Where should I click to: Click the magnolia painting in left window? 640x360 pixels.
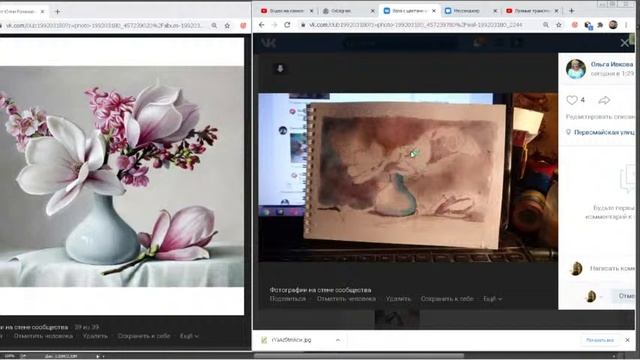coord(122,176)
